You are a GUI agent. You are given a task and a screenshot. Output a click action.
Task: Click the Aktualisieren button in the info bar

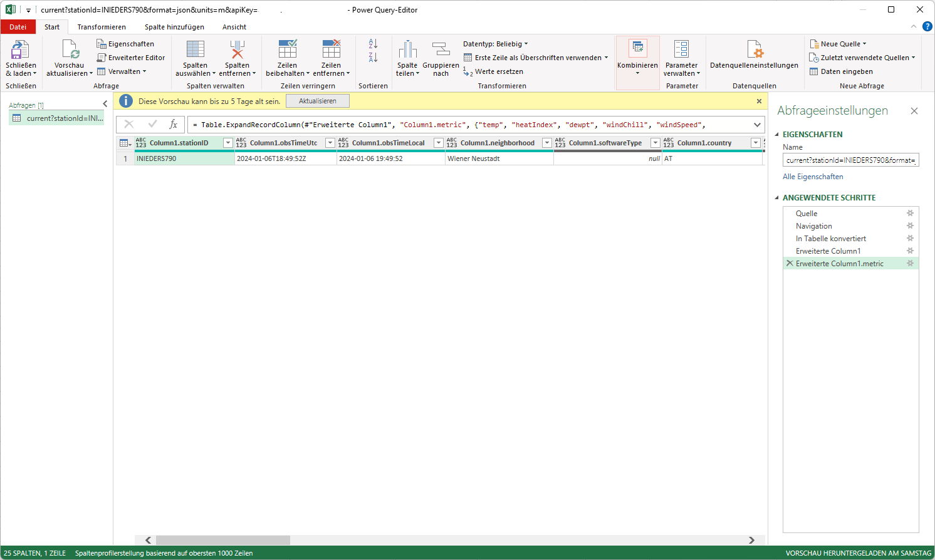pyautogui.click(x=318, y=101)
